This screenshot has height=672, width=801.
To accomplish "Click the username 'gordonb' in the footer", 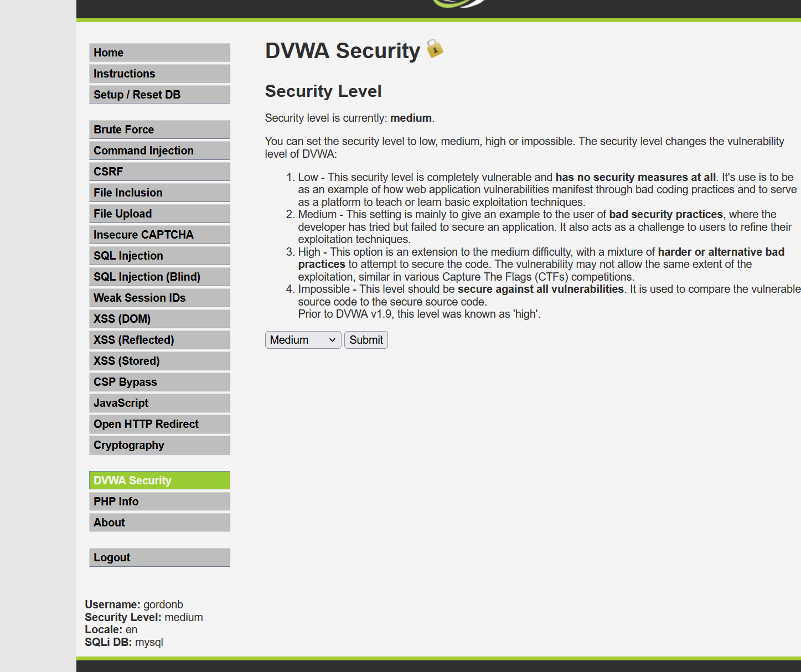I will pos(163,604).
